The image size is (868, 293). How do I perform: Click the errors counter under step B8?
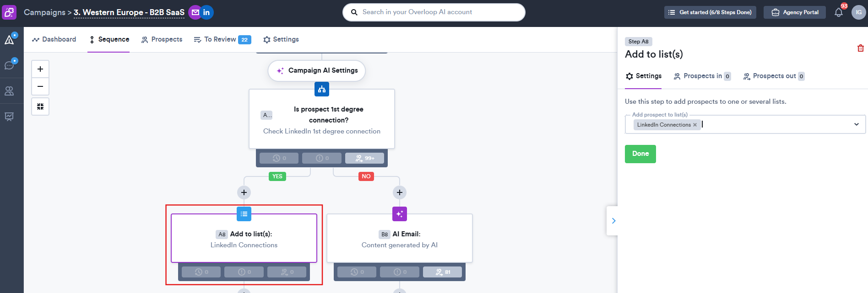click(x=400, y=272)
